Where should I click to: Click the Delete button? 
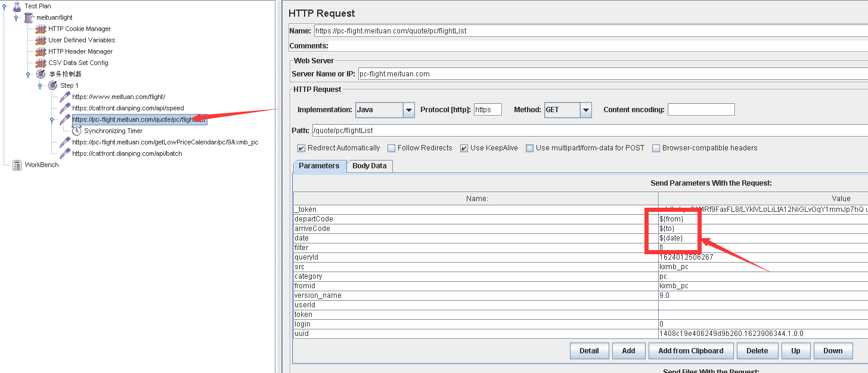click(x=757, y=351)
